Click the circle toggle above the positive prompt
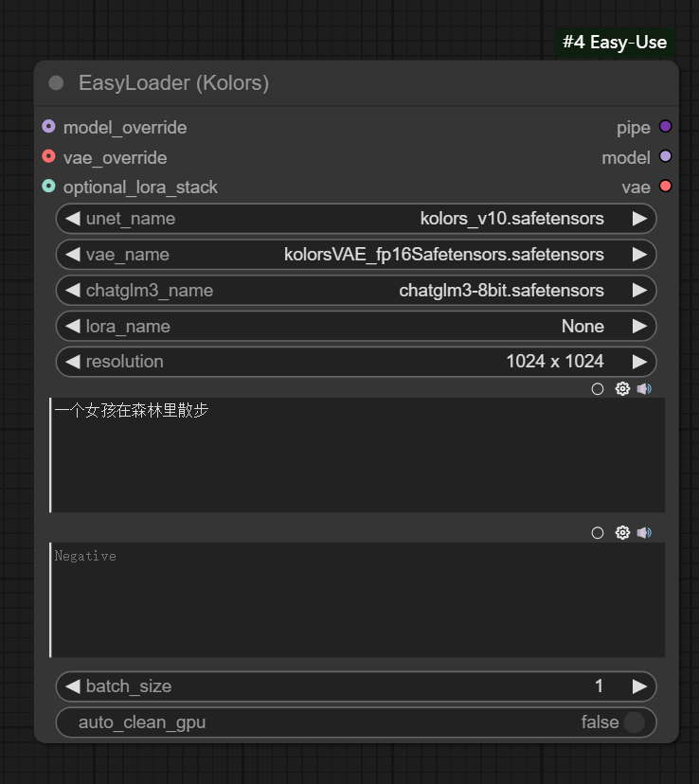Image resolution: width=699 pixels, height=784 pixels. pyautogui.click(x=598, y=388)
